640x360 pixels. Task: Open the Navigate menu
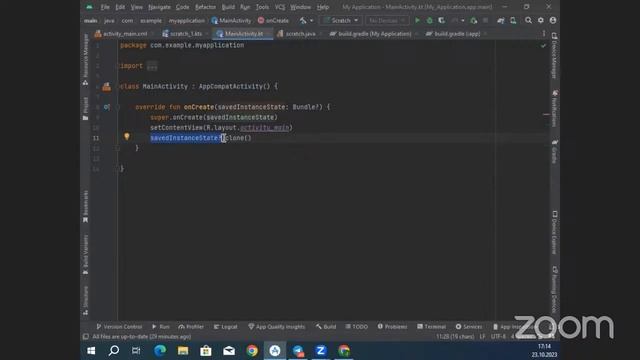tap(159, 7)
